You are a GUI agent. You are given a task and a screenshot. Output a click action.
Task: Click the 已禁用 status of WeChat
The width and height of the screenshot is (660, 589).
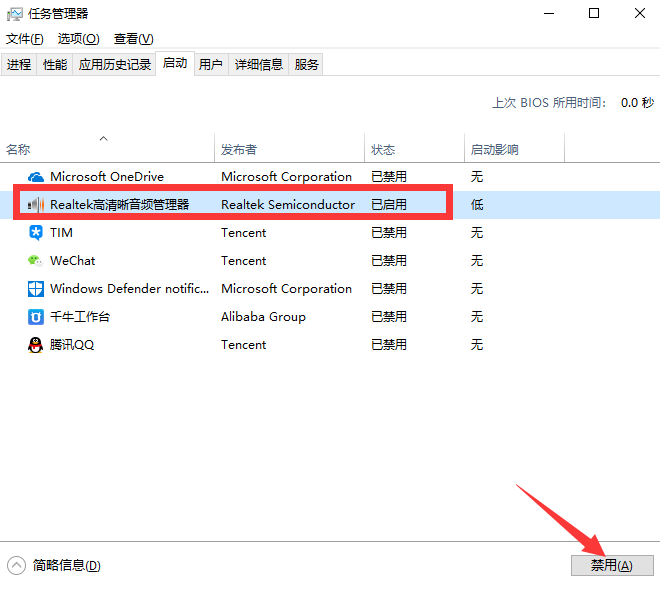(x=389, y=261)
